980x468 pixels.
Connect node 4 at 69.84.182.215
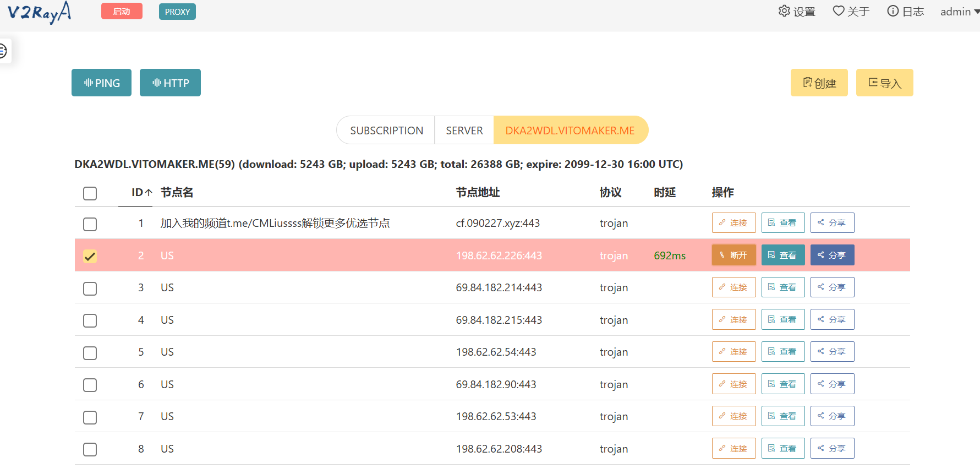[x=733, y=319]
